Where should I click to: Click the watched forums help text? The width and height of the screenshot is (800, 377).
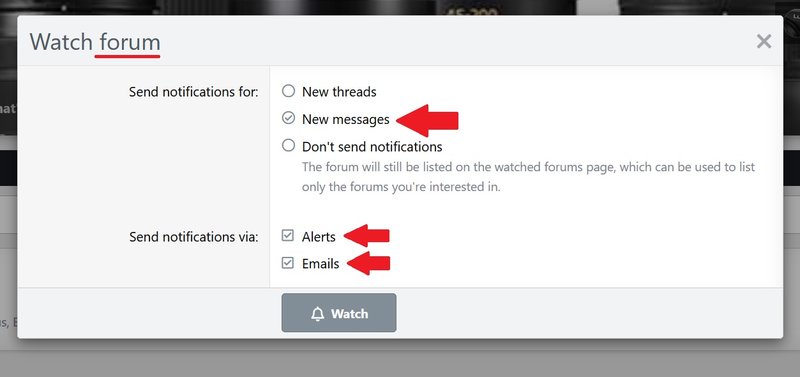(x=528, y=177)
